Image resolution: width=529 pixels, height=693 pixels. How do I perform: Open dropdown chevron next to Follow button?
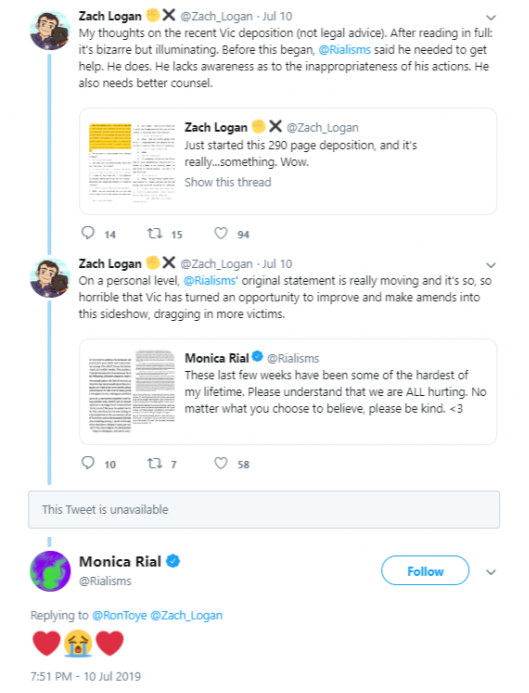tap(491, 572)
